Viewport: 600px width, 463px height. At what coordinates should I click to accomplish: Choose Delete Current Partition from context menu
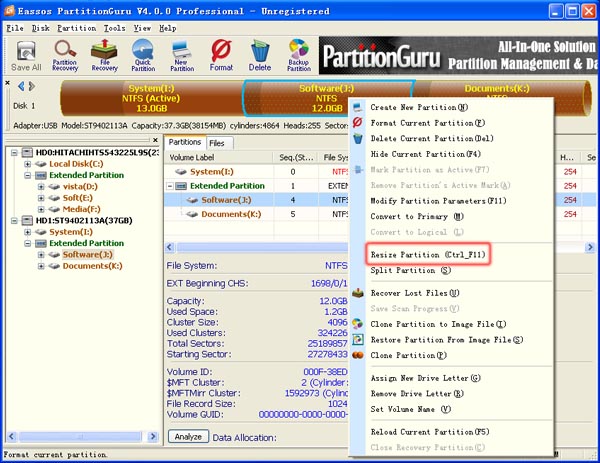click(x=452, y=139)
